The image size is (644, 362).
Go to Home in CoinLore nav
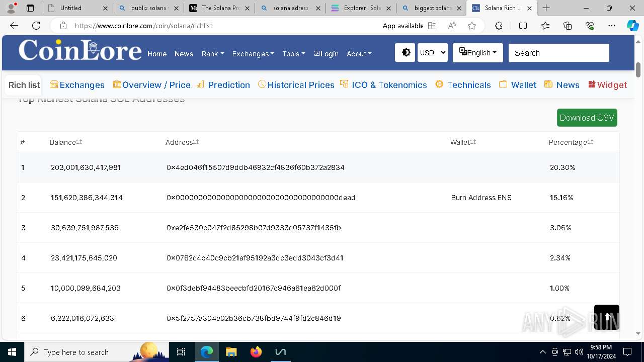coord(157,54)
